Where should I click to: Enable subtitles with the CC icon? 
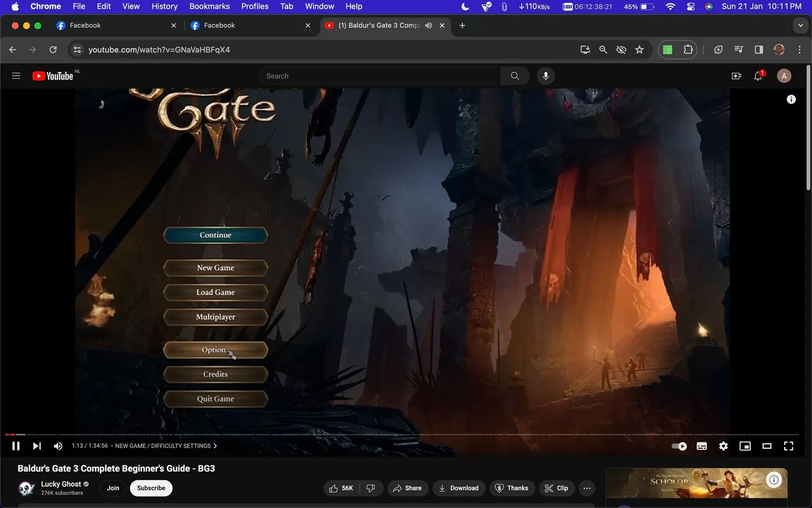[702, 446]
